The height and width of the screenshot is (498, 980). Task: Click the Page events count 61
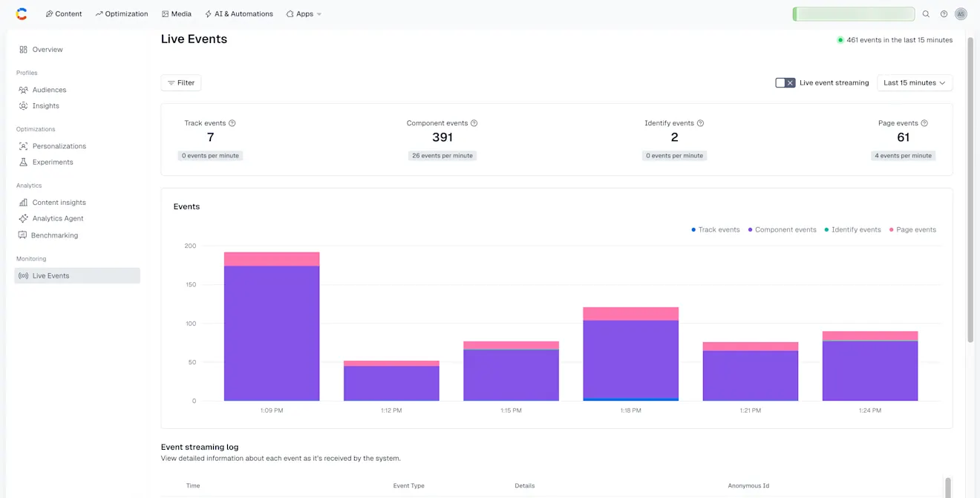904,137
